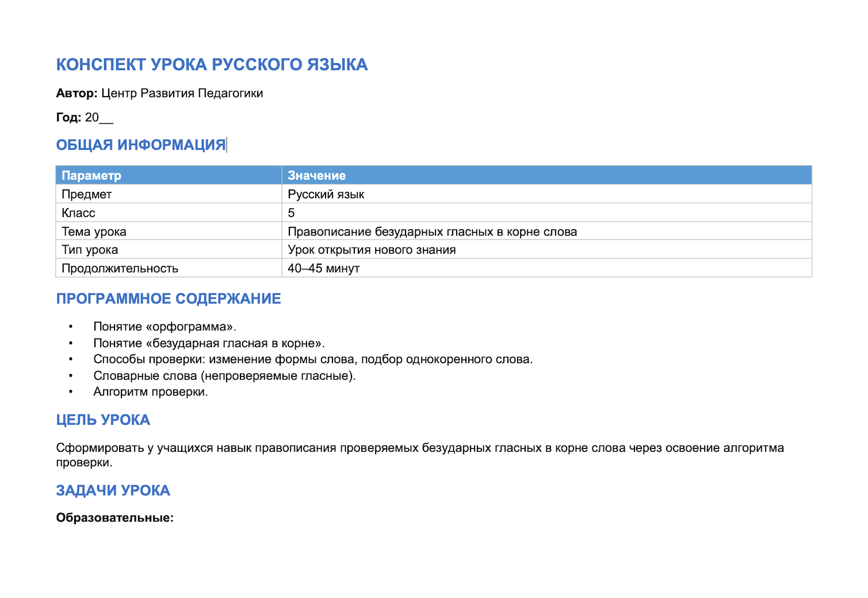
Task: Select the Тема урока cell
Action: (x=169, y=231)
